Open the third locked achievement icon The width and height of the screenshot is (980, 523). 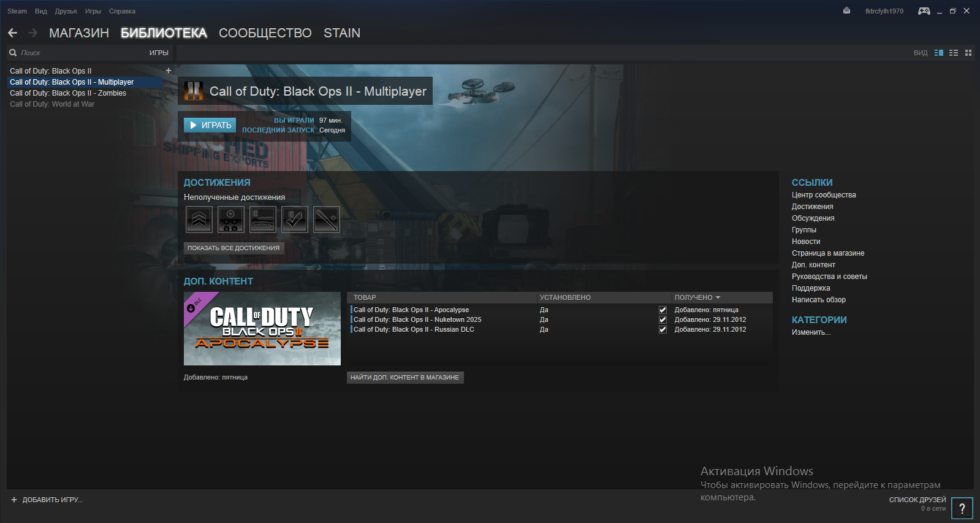point(263,220)
